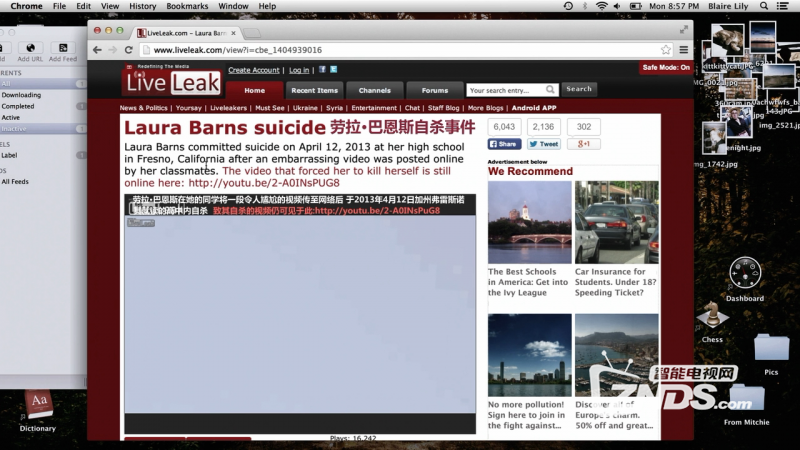Screen dimensions: 800x450
Task: Click Add Feed in the background window
Action: [63, 52]
